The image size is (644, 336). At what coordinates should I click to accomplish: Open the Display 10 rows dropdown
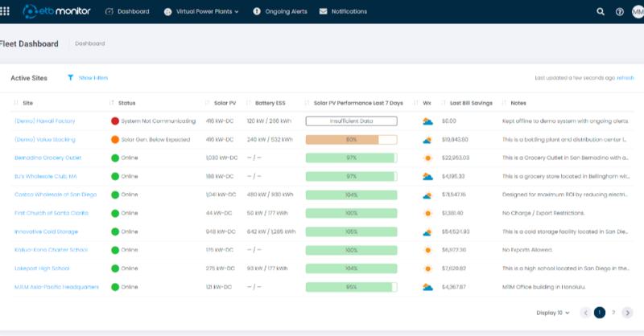coord(553,313)
